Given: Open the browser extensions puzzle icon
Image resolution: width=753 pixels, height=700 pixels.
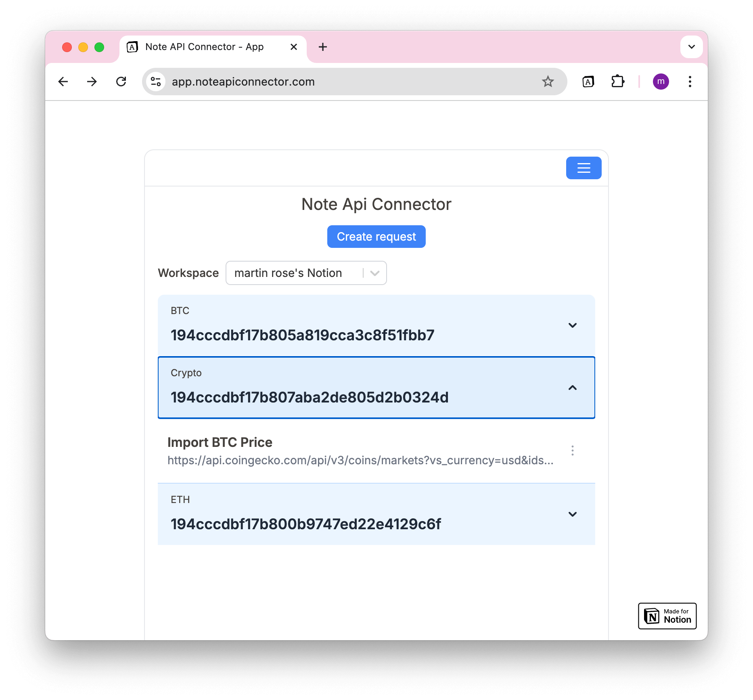Looking at the screenshot, I should click(618, 82).
